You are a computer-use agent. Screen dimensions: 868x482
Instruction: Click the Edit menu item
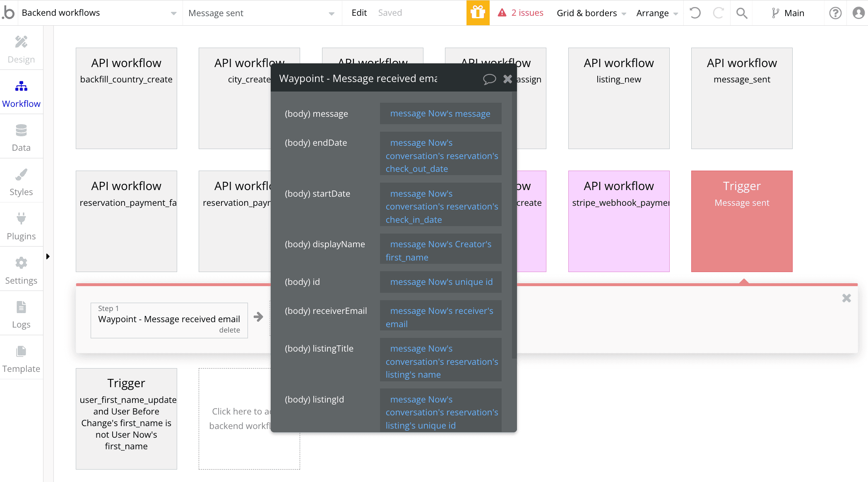coord(359,13)
